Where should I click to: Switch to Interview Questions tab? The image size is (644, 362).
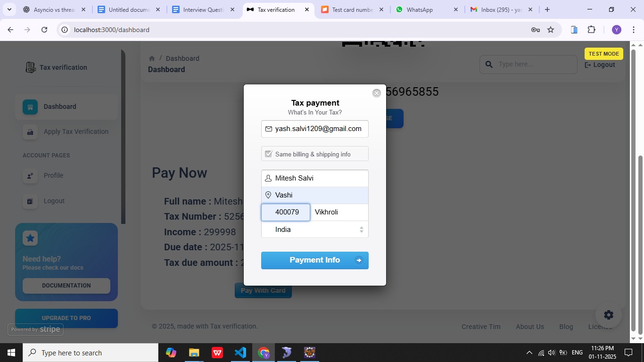click(x=204, y=9)
